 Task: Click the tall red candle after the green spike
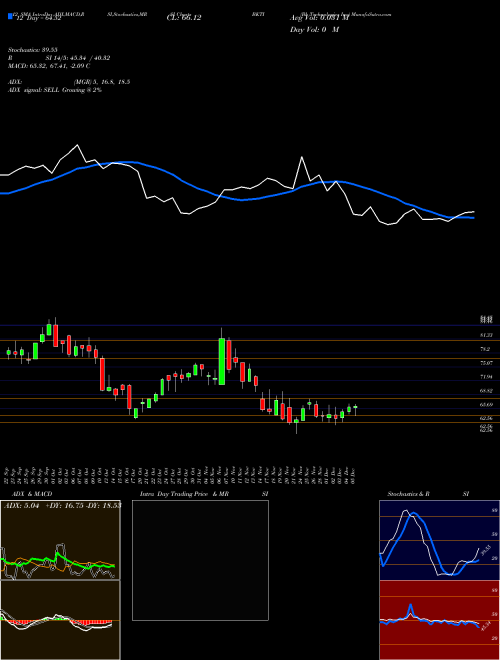(x=229, y=355)
